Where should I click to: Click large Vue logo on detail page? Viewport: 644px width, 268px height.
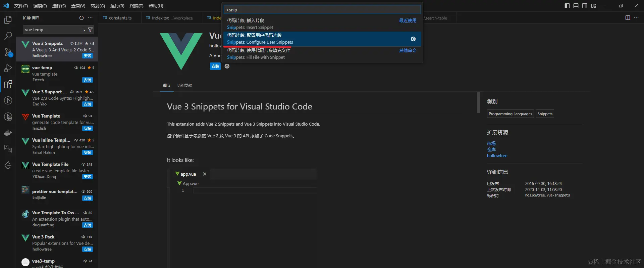[x=181, y=51]
